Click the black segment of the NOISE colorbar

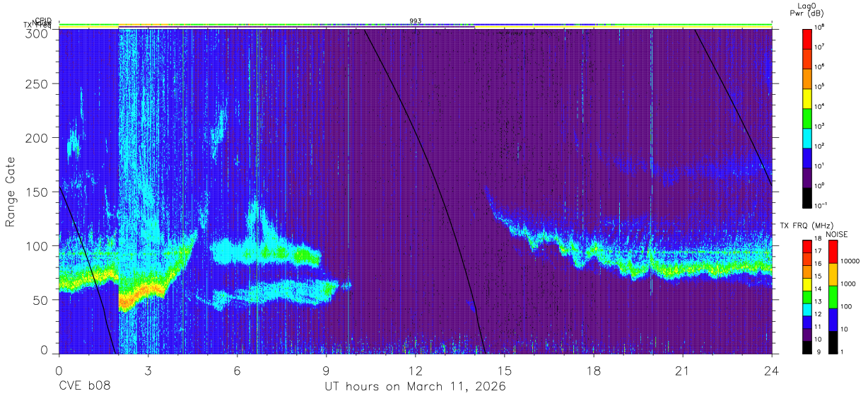coord(833,342)
